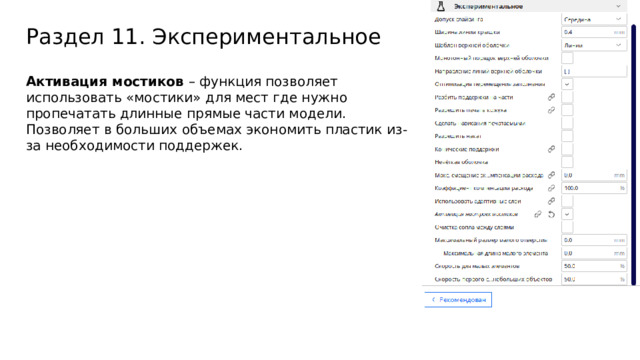
Task: Click the расхода field showing 0.0 mm
Action: point(593,175)
